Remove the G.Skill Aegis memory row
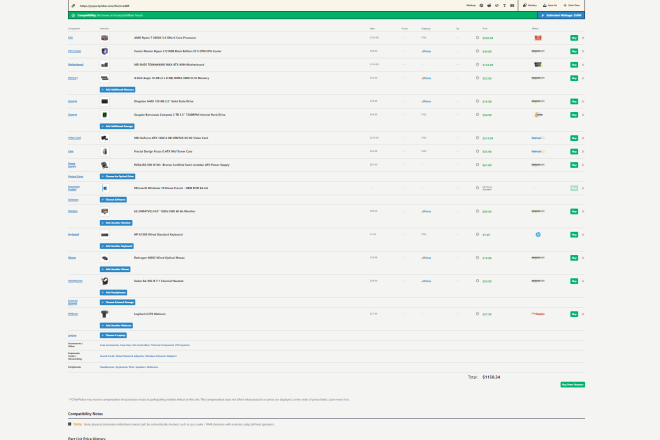 click(583, 78)
